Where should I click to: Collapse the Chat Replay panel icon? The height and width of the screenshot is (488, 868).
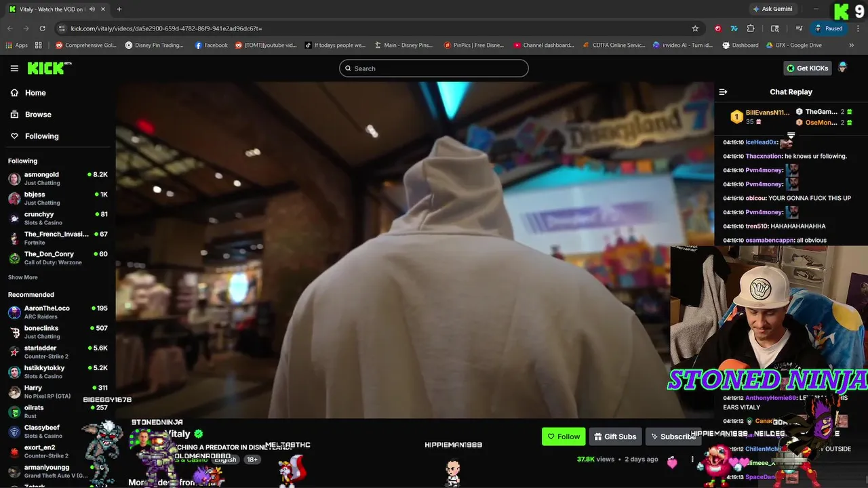tap(723, 92)
